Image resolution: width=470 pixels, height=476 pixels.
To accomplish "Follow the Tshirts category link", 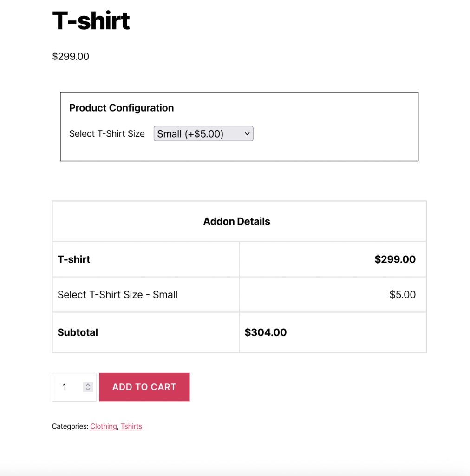I will tap(131, 426).
